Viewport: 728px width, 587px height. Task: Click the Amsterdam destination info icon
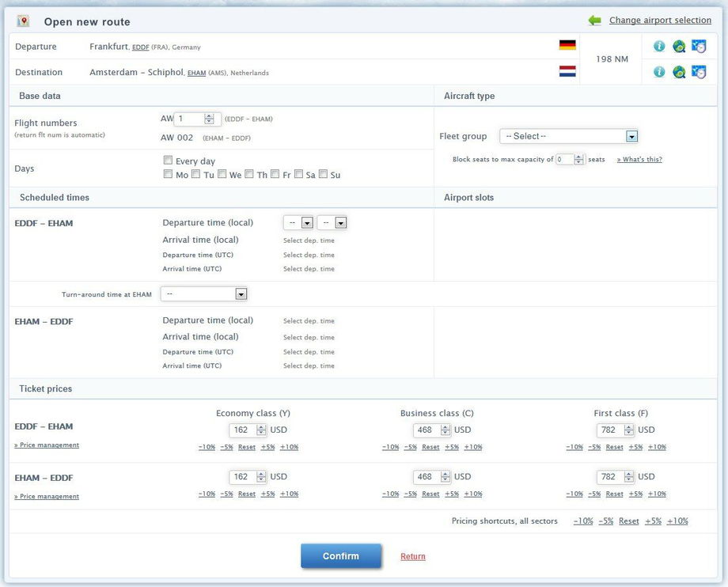(658, 72)
